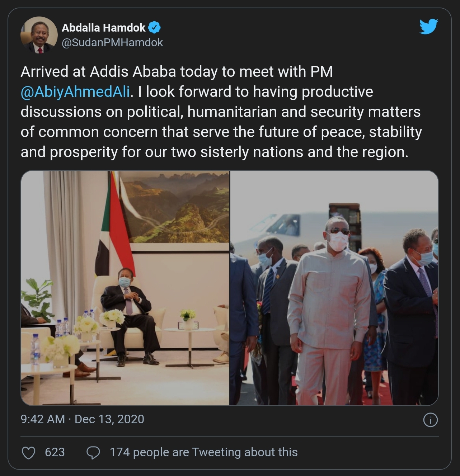Open the tweet info circle icon

pos(430,420)
